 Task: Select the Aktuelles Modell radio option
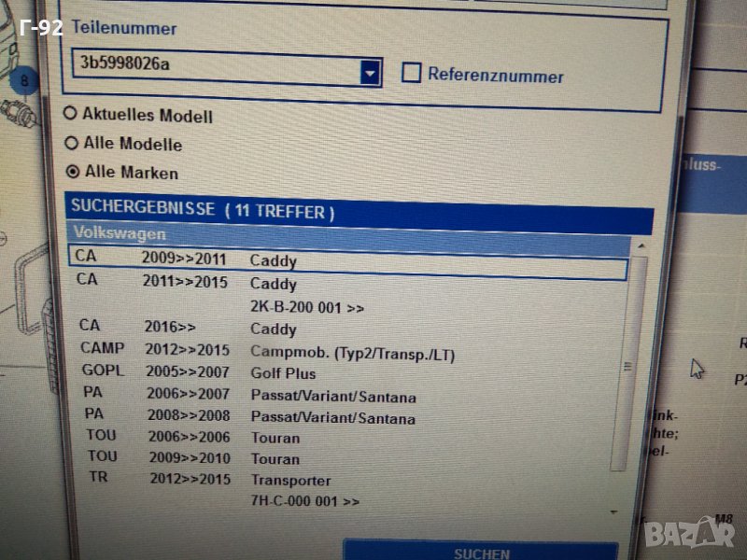coord(71,114)
